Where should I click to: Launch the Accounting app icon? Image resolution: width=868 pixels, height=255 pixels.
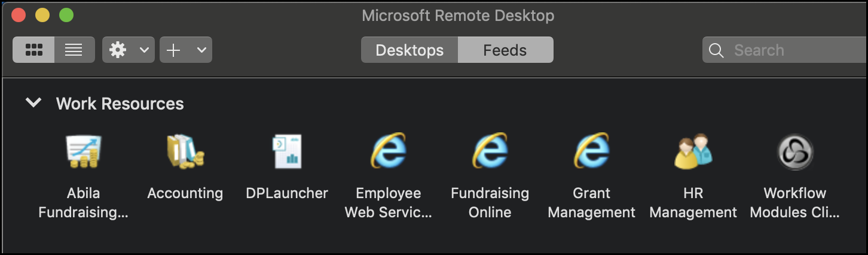click(x=185, y=151)
